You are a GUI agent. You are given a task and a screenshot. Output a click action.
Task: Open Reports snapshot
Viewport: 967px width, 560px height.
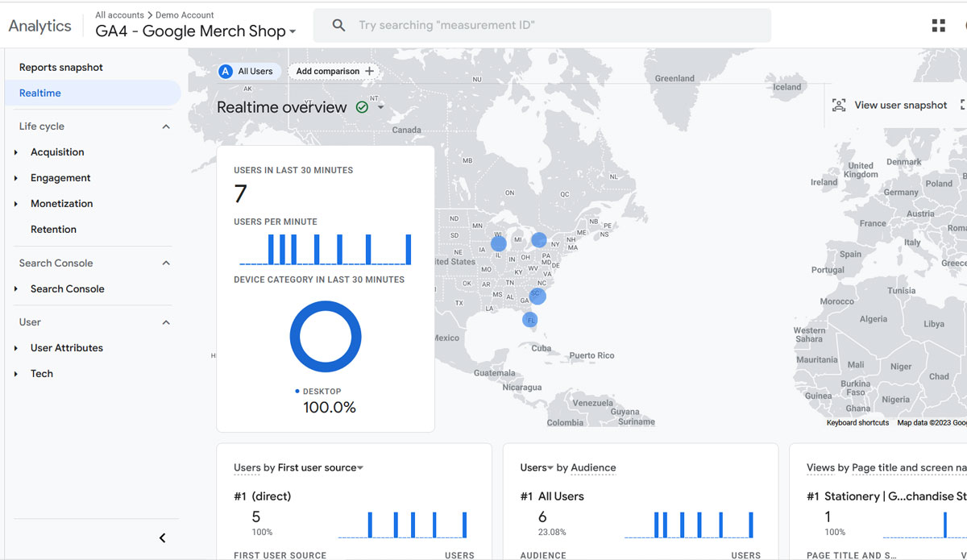point(61,68)
